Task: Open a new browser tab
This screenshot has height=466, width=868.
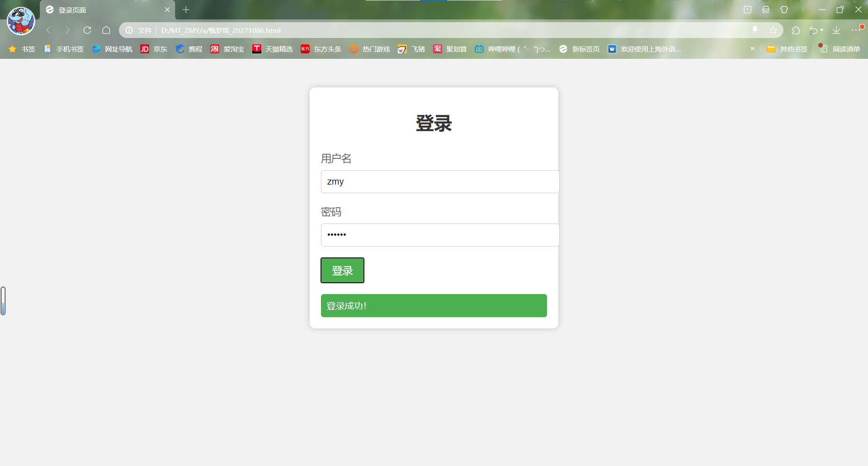Action: [x=186, y=10]
